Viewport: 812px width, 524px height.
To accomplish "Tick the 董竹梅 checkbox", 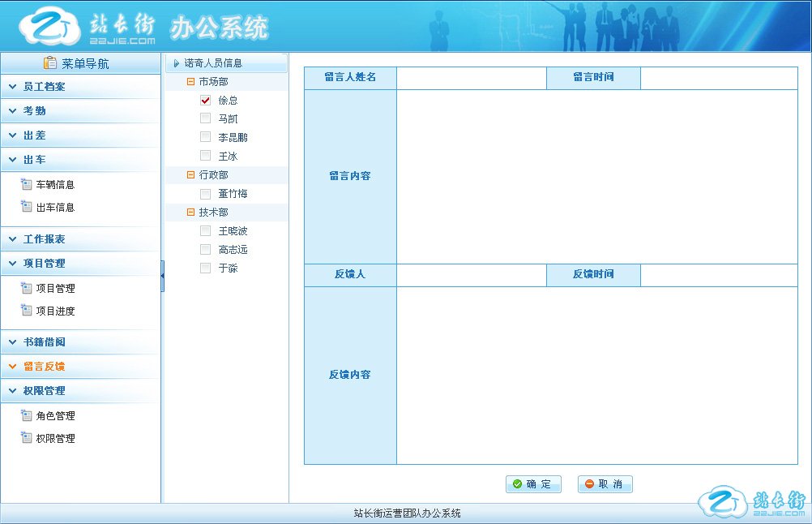I will tap(205, 194).
